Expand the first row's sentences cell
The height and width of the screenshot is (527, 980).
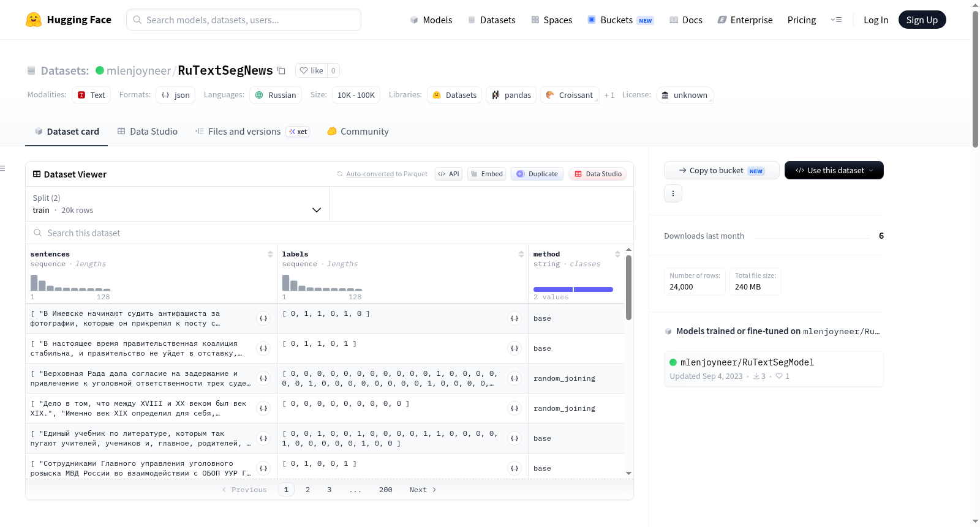click(263, 318)
